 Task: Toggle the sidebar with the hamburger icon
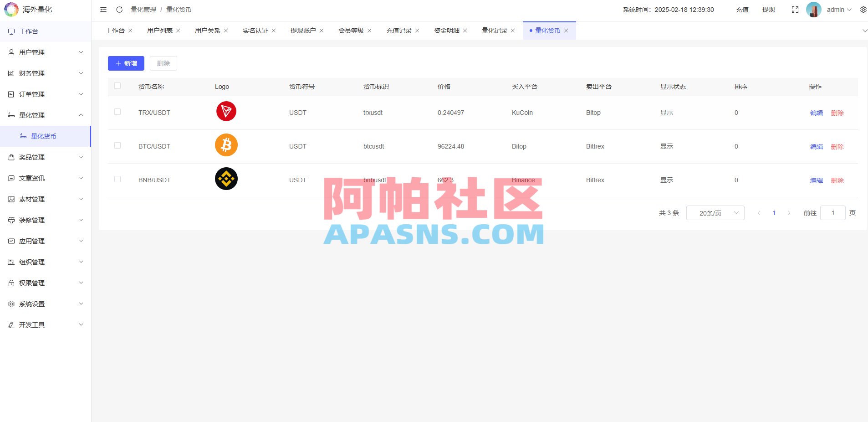103,9
